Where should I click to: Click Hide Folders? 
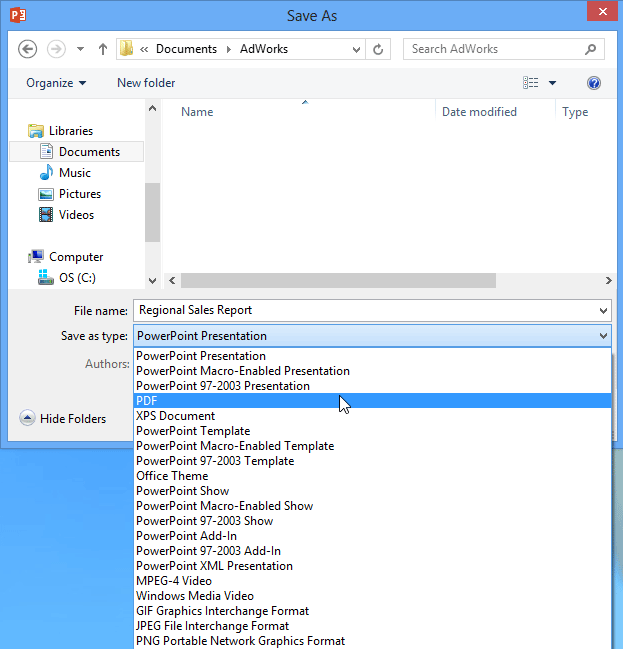coord(63,418)
